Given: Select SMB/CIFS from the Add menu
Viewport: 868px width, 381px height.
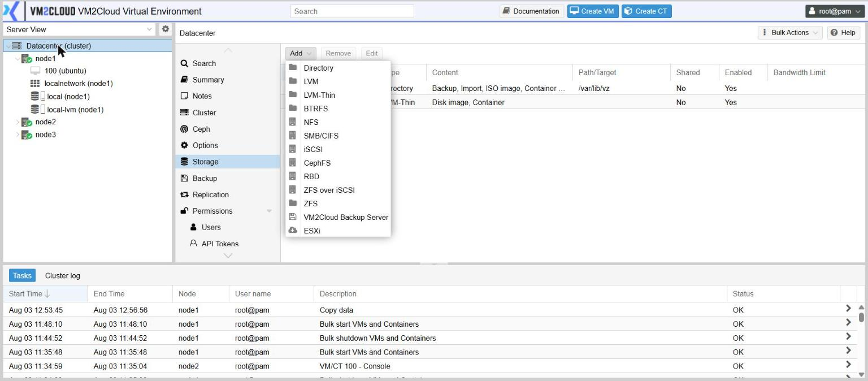Looking at the screenshot, I should [338, 136].
